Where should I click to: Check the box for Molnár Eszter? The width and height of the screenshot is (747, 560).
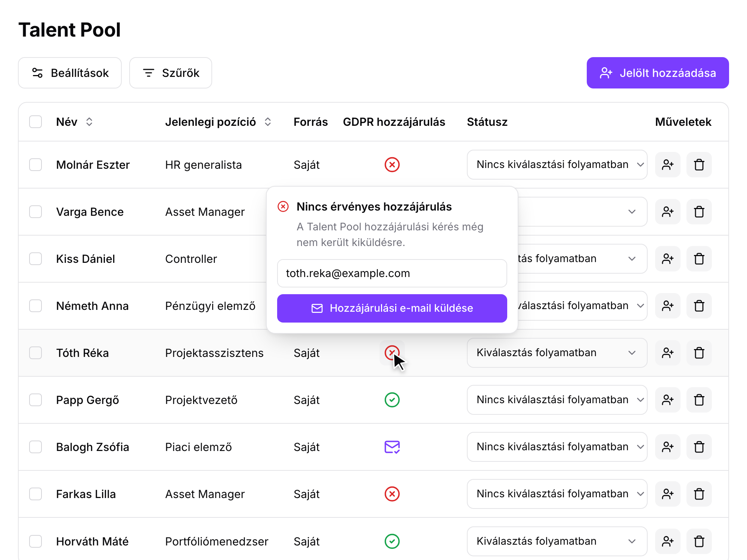[35, 165]
